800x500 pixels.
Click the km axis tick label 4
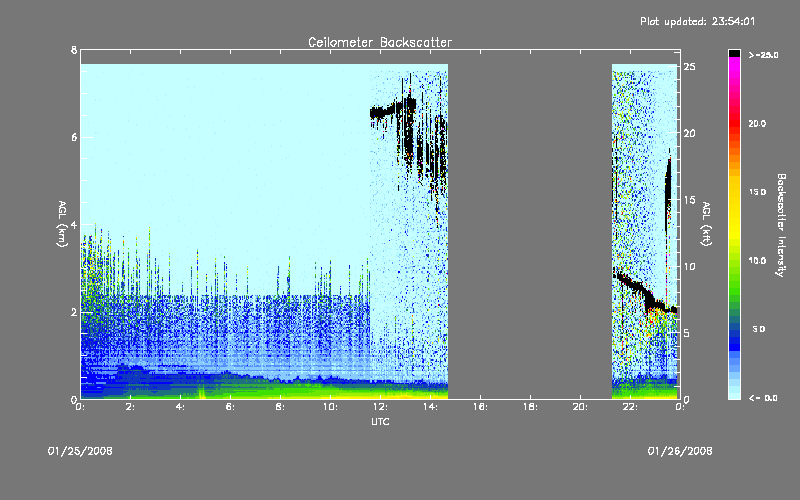click(74, 225)
